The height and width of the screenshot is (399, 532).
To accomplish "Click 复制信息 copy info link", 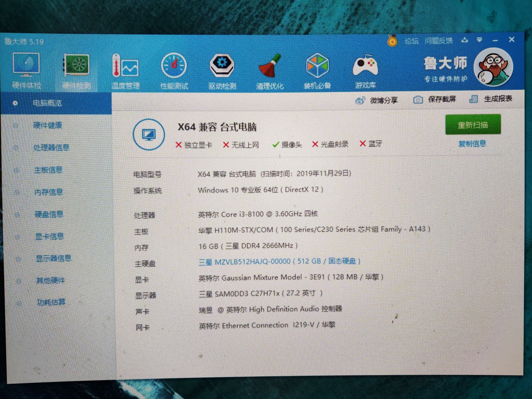I will [x=472, y=144].
